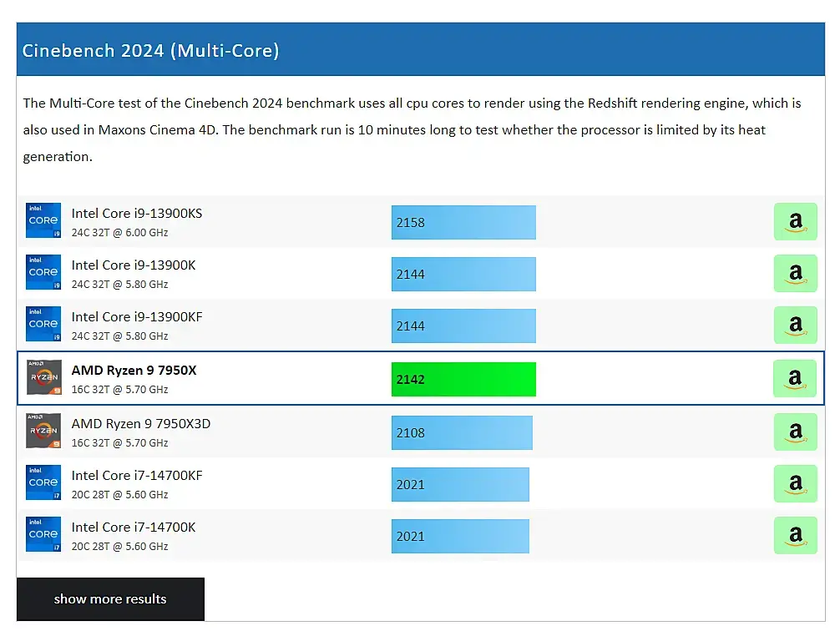This screenshot has width=840, height=631.
Task: Open the Intel Core i7-14700KF name link
Action: click(137, 476)
